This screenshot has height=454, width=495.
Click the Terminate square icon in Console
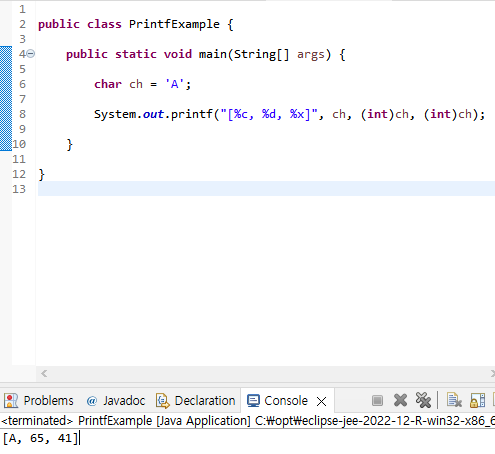(377, 400)
